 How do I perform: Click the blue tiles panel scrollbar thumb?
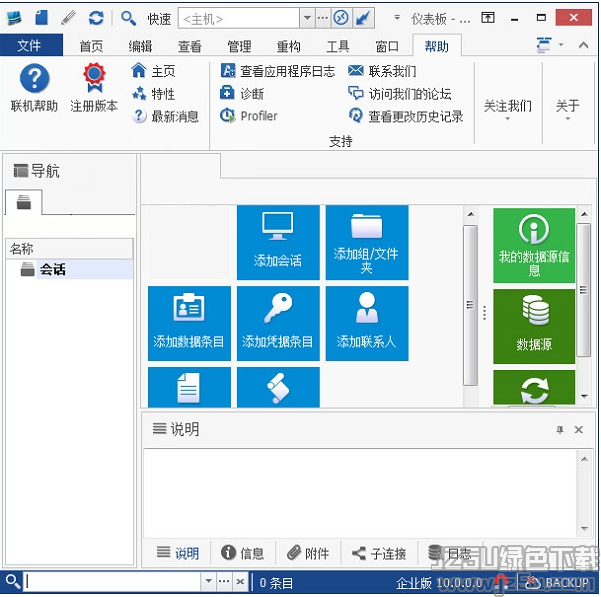470,305
